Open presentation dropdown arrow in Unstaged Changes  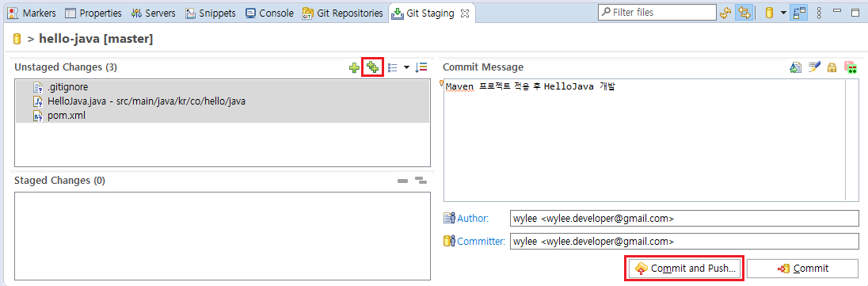point(407,67)
